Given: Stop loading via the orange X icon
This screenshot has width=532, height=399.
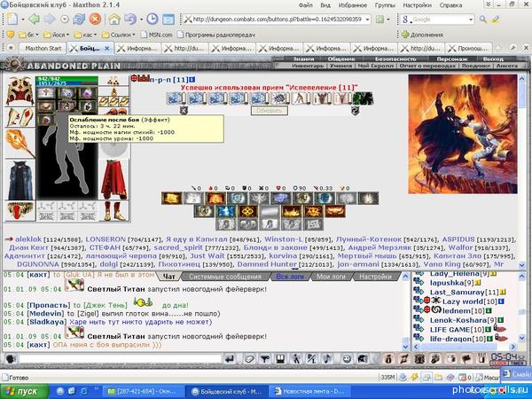Looking at the screenshot, I should [95, 19].
